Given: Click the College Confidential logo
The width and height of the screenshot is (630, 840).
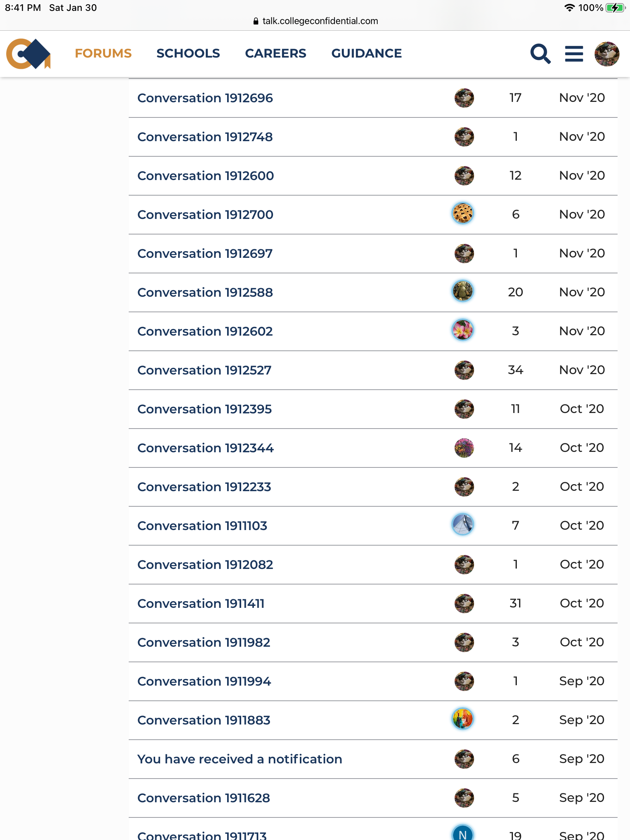Looking at the screenshot, I should [x=28, y=54].
